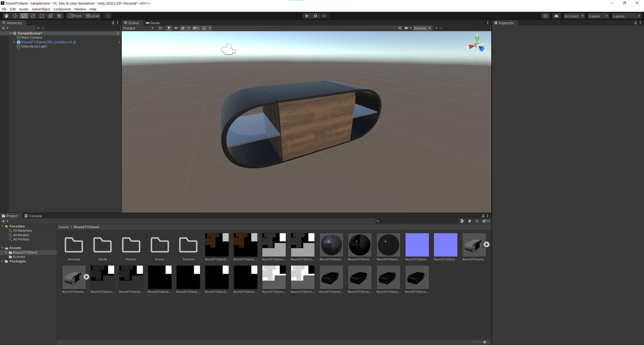Click the project icon size slider

pyautogui.click(x=484, y=342)
